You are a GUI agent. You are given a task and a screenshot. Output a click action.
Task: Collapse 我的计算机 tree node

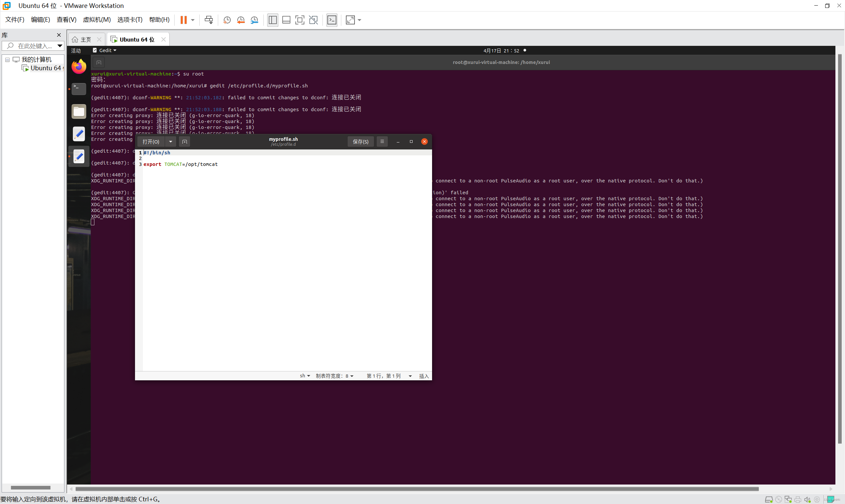[x=7, y=60]
